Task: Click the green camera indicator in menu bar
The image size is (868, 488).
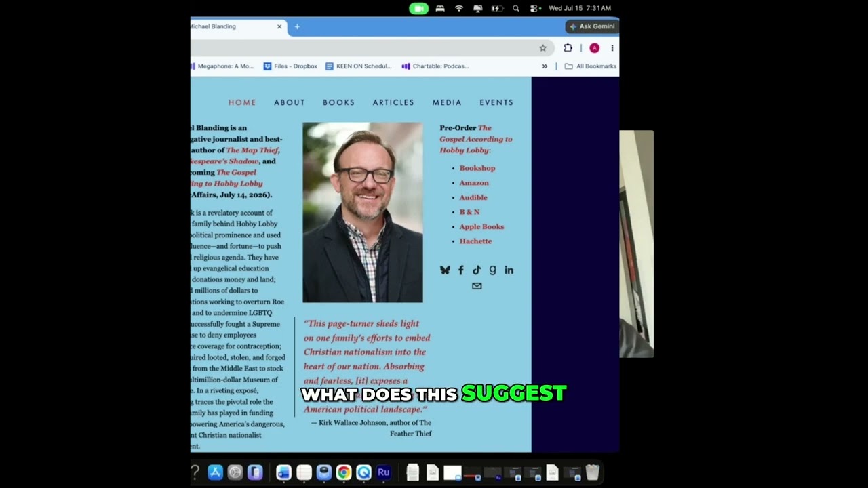Action: (418, 9)
